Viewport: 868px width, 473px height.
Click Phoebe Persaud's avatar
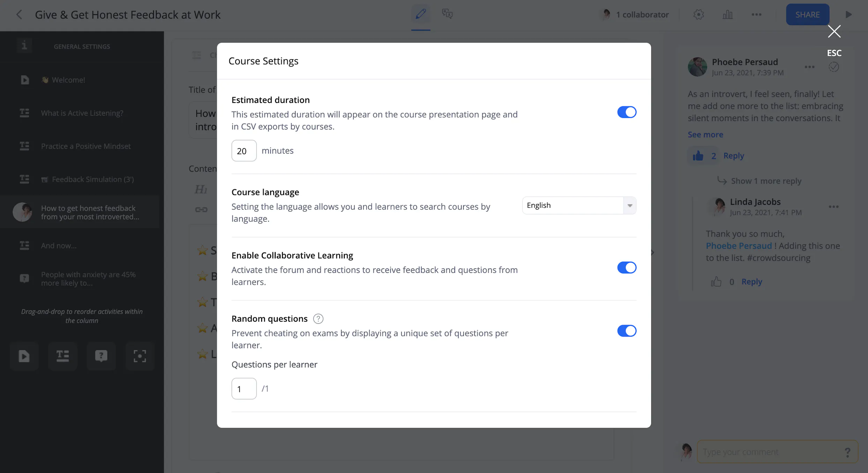pyautogui.click(x=697, y=67)
